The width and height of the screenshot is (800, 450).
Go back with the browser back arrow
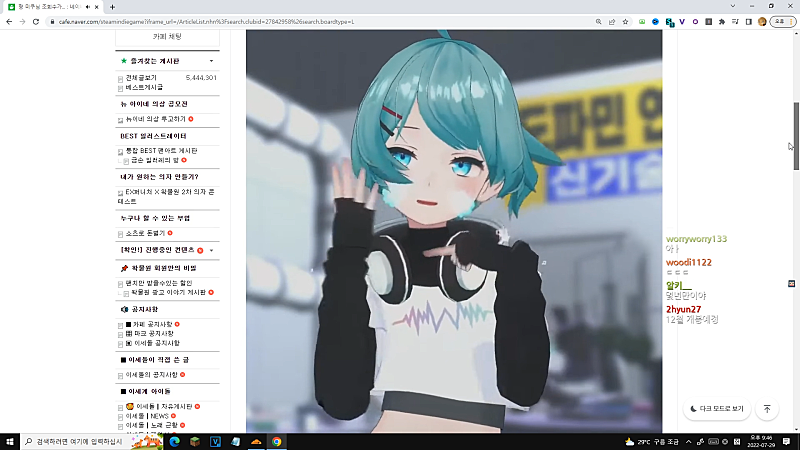9,22
